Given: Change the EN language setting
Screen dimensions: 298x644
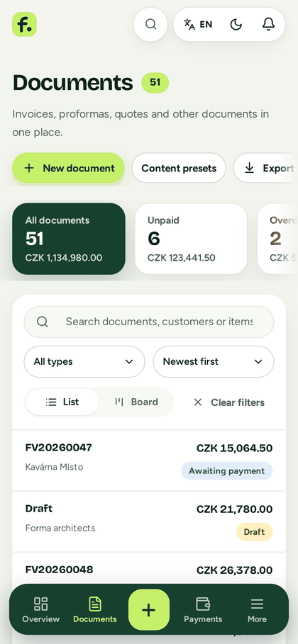Looking at the screenshot, I should (198, 24).
